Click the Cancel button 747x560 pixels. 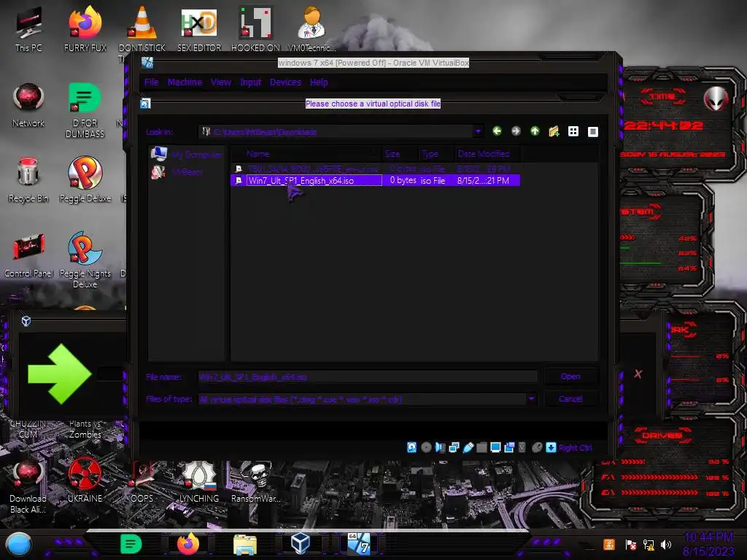570,399
